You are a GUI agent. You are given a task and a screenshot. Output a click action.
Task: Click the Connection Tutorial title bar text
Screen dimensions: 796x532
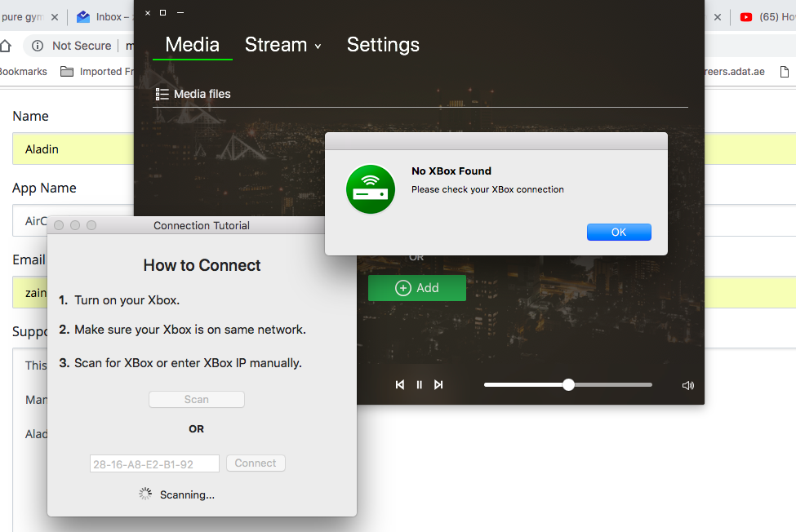click(x=202, y=225)
